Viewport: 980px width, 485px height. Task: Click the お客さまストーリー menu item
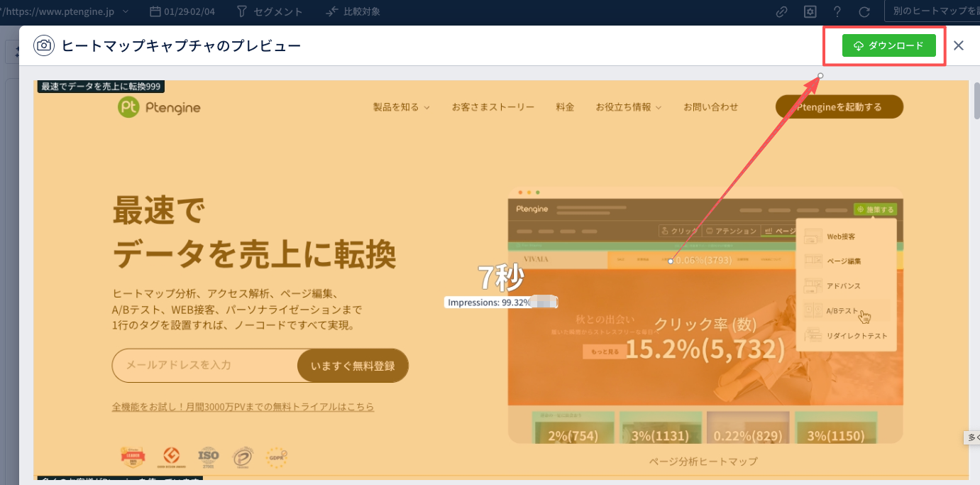click(492, 107)
